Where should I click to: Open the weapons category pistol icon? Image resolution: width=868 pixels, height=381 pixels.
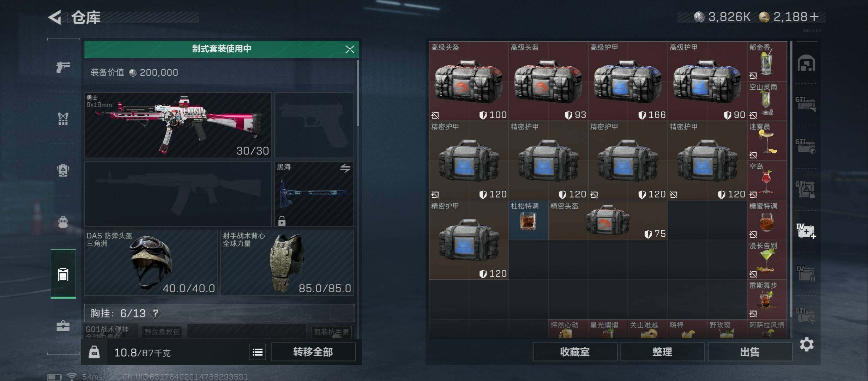(x=63, y=66)
